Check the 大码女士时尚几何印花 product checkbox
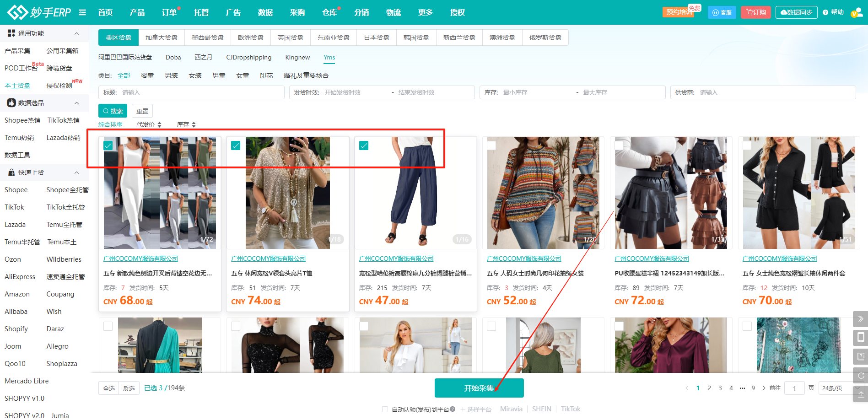The image size is (868, 420). [x=491, y=145]
